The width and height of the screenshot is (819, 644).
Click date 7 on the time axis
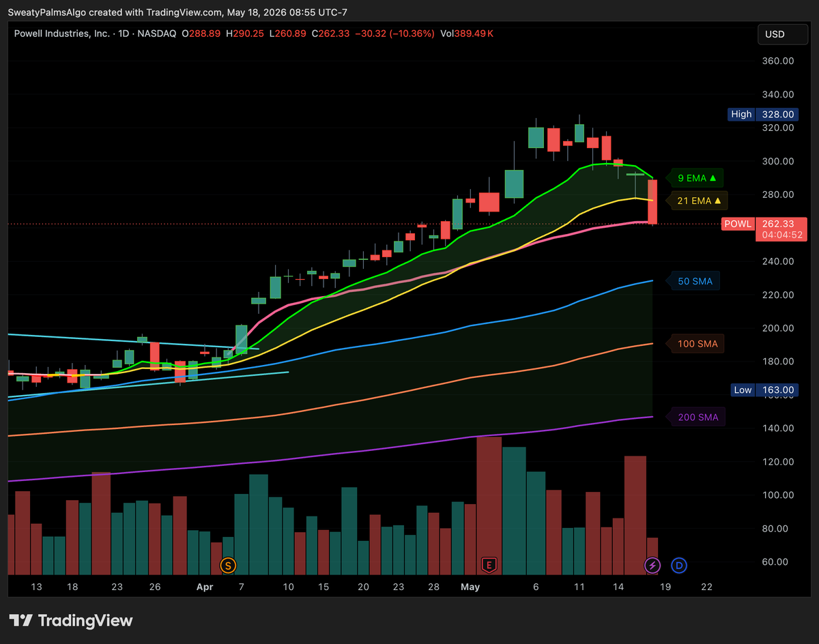click(242, 587)
